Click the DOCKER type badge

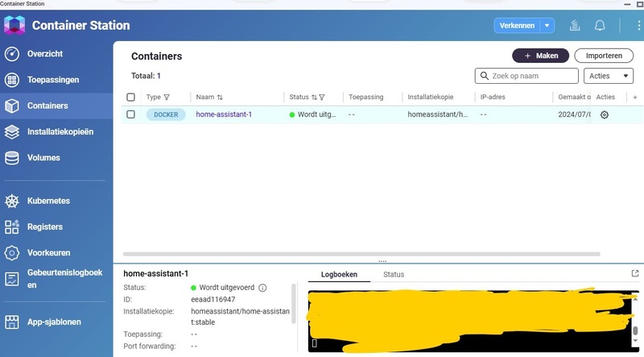[166, 114]
